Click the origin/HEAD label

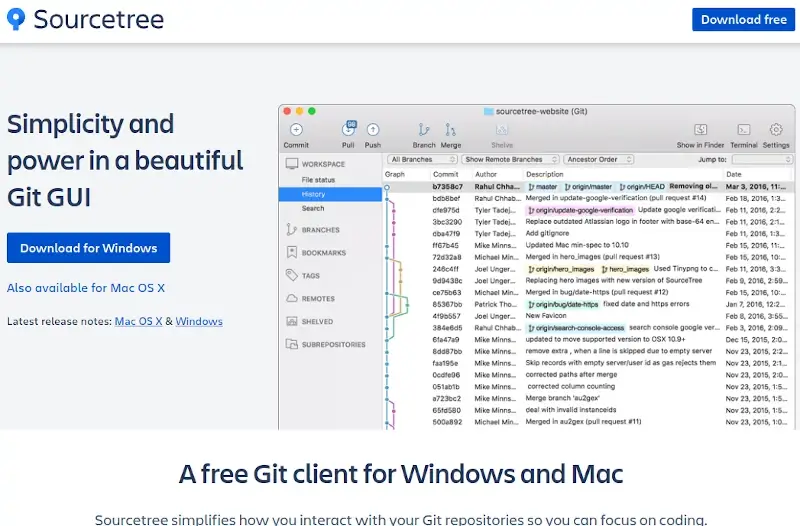[642, 187]
